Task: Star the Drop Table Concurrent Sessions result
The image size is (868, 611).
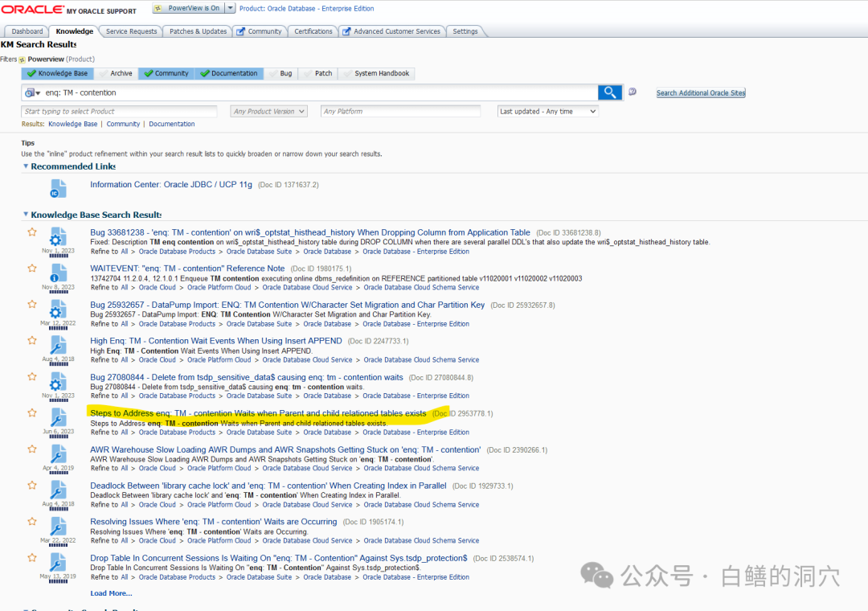Action: (32, 558)
